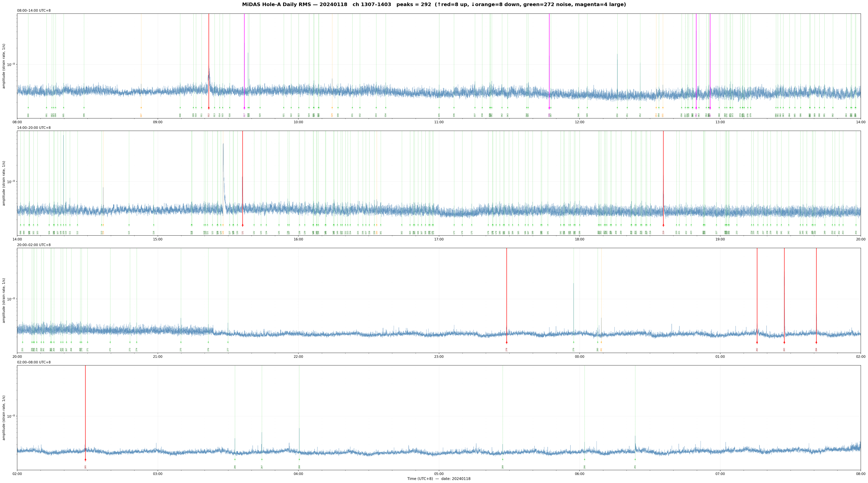Viewport: 868px width, 483px height.
Task: Click the red triangle marker of peak 285
Action: pos(85,459)
